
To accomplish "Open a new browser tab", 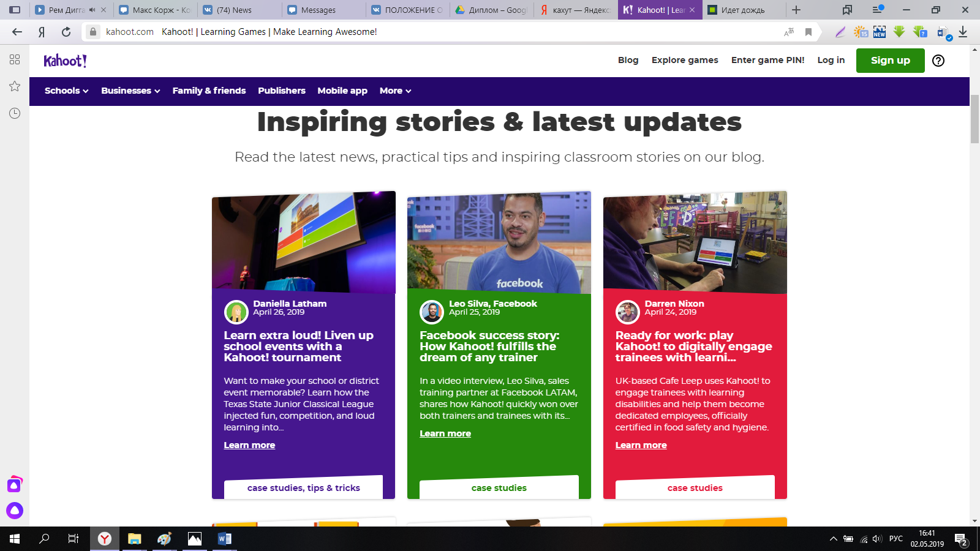I will 796,10.
